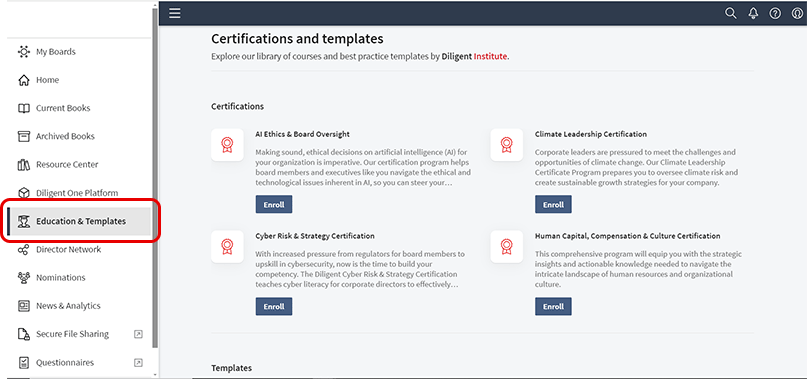Open external link icon beside Secure File Sharing
Image resolution: width=807 pixels, height=380 pixels.
[138, 334]
